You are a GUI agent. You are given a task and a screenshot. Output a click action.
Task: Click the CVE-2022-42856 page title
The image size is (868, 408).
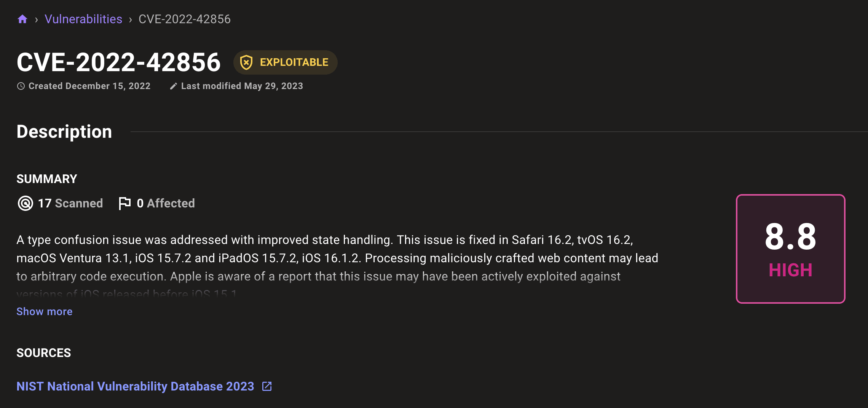(x=118, y=62)
